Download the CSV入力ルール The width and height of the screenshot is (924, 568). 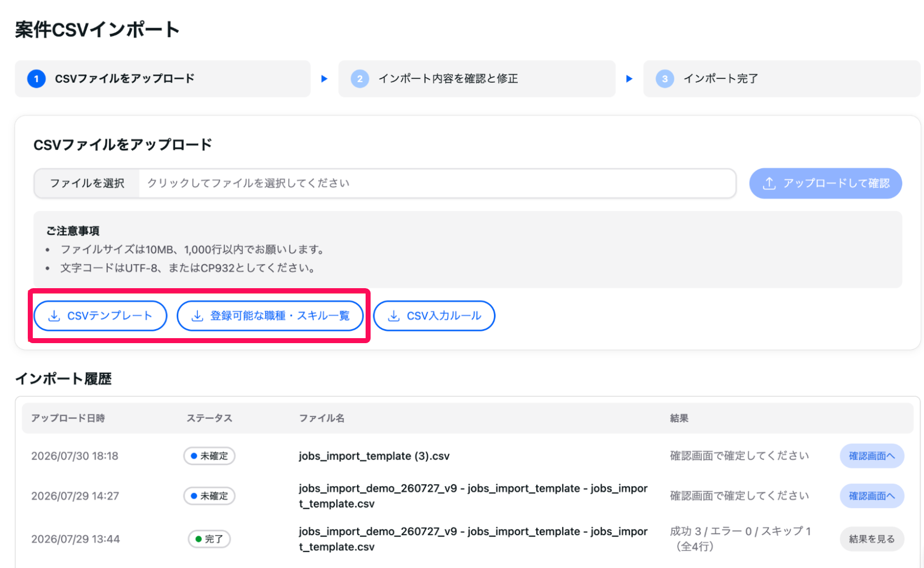434,316
